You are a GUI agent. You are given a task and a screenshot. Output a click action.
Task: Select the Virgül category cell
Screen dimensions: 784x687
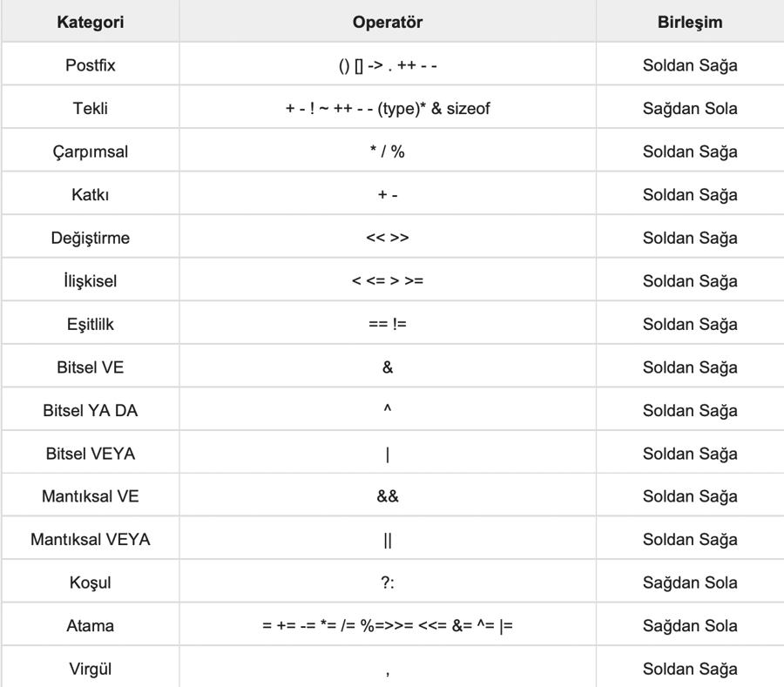coord(90,669)
